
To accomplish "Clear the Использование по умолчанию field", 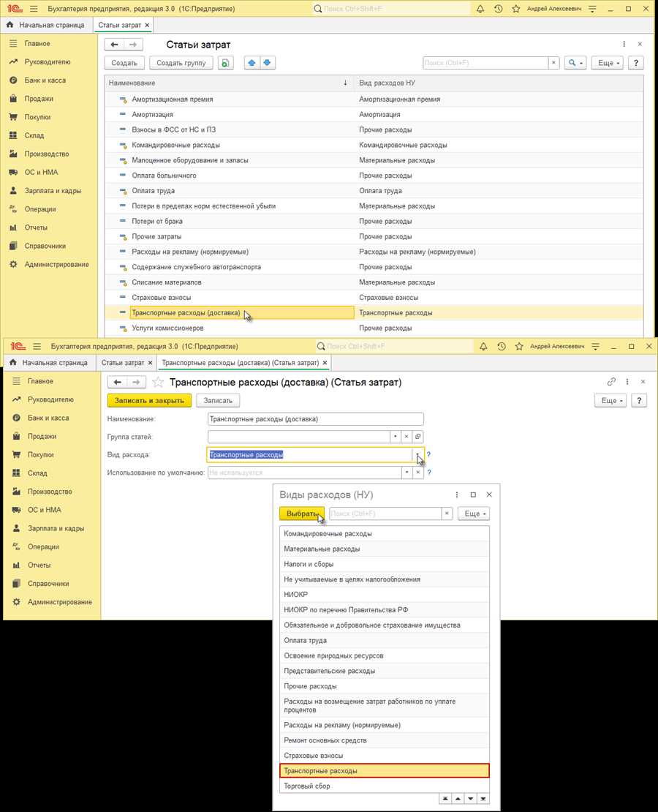I will click(x=417, y=473).
